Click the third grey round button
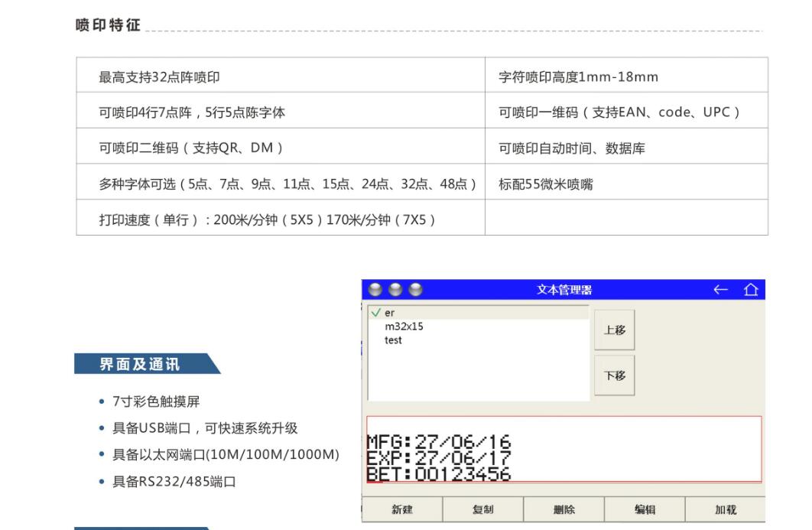Image resolution: width=812 pixels, height=530 pixels. click(x=415, y=290)
